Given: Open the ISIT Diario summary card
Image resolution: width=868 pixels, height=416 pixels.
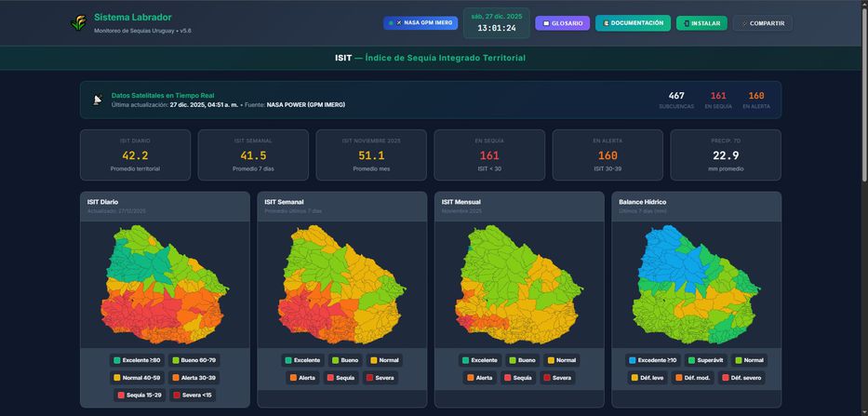Looking at the screenshot, I should (135, 154).
